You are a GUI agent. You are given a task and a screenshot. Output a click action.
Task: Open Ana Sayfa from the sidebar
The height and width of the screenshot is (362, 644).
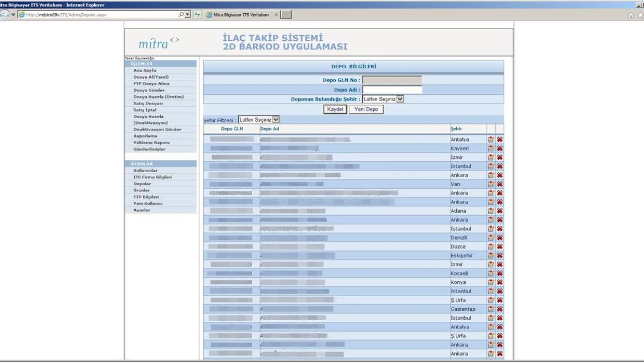coord(145,70)
